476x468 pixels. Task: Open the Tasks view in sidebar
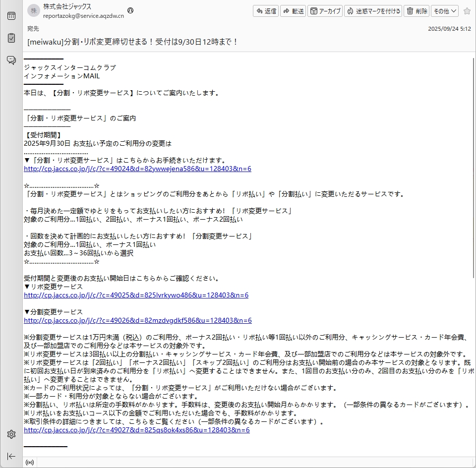click(x=11, y=38)
